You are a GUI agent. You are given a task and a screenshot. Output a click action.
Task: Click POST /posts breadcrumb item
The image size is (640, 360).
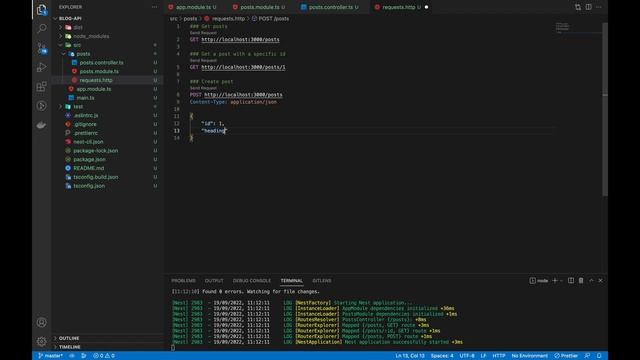tap(270, 18)
